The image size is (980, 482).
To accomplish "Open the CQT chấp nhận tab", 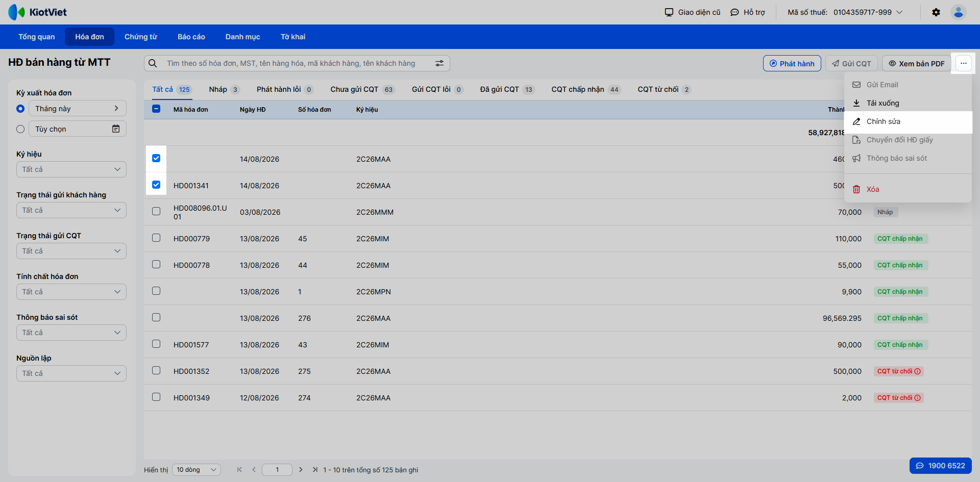I will point(585,89).
